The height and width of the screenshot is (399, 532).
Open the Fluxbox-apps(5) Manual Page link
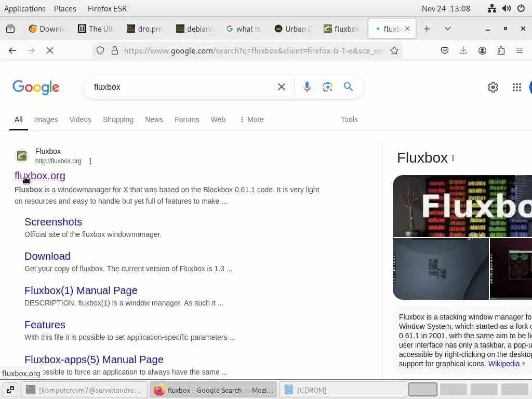point(94,360)
